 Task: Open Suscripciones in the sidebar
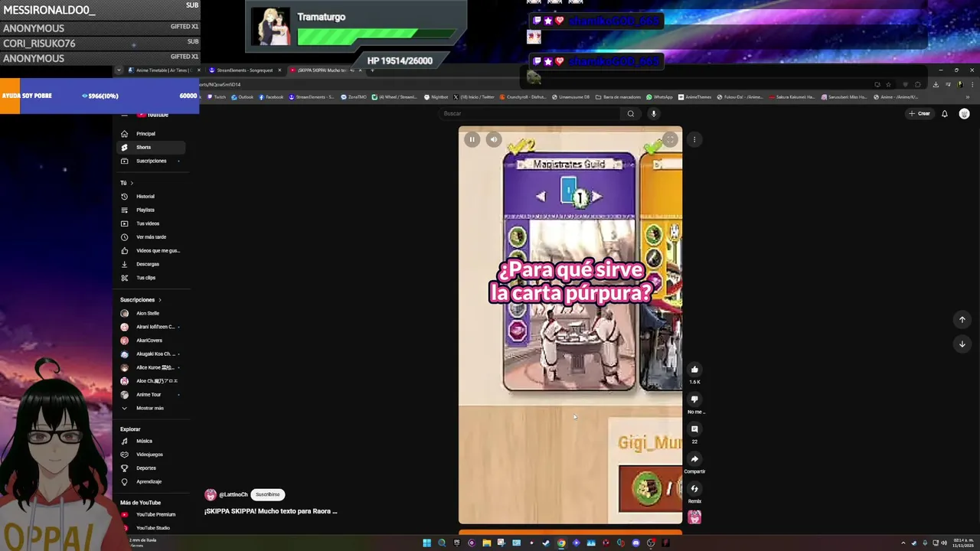[x=151, y=161]
